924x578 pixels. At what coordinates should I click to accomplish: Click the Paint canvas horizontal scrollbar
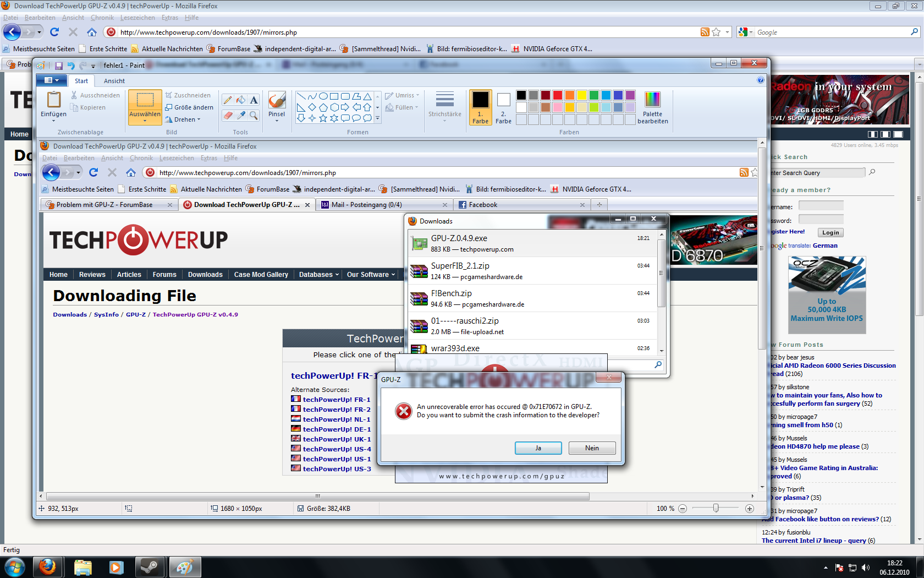pyautogui.click(x=318, y=496)
